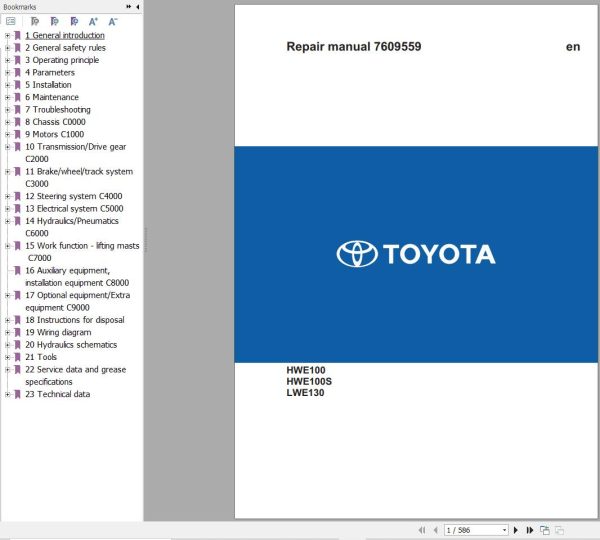Expand 13 Electrical system C5000 node
The height and width of the screenshot is (540, 600).
point(7,209)
